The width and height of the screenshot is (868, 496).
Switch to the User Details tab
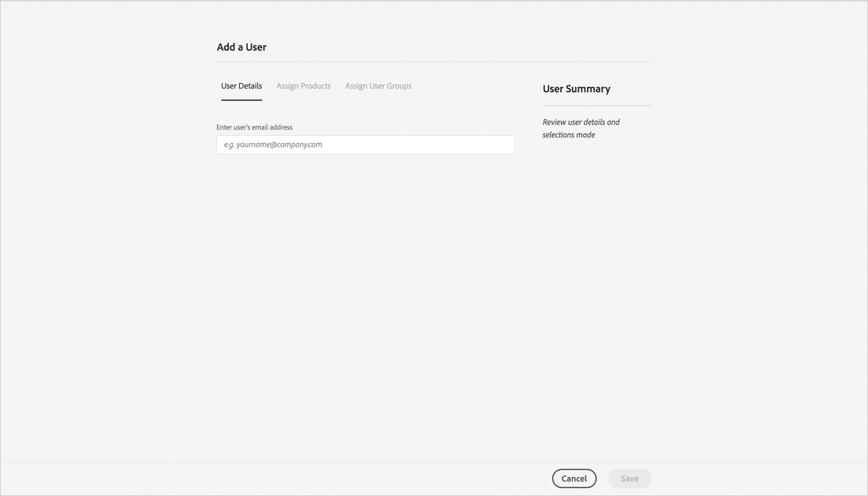241,86
